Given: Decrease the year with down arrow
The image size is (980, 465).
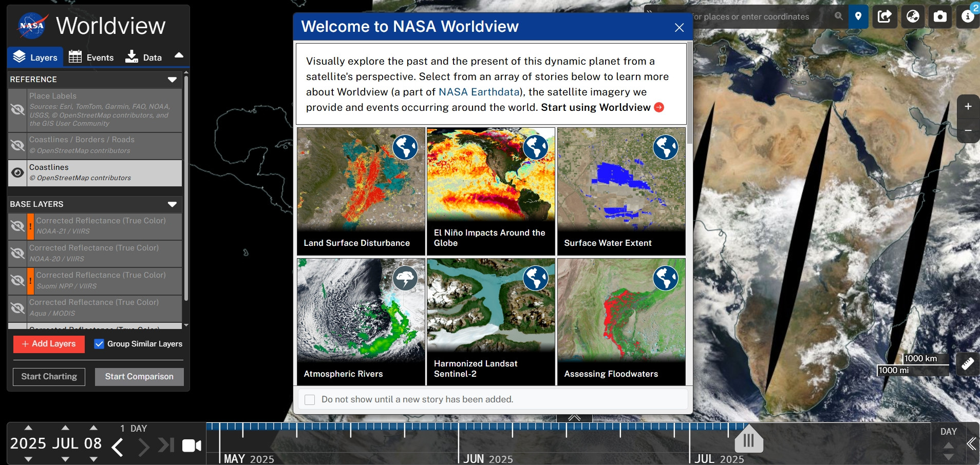Looking at the screenshot, I should pyautogui.click(x=28, y=459).
